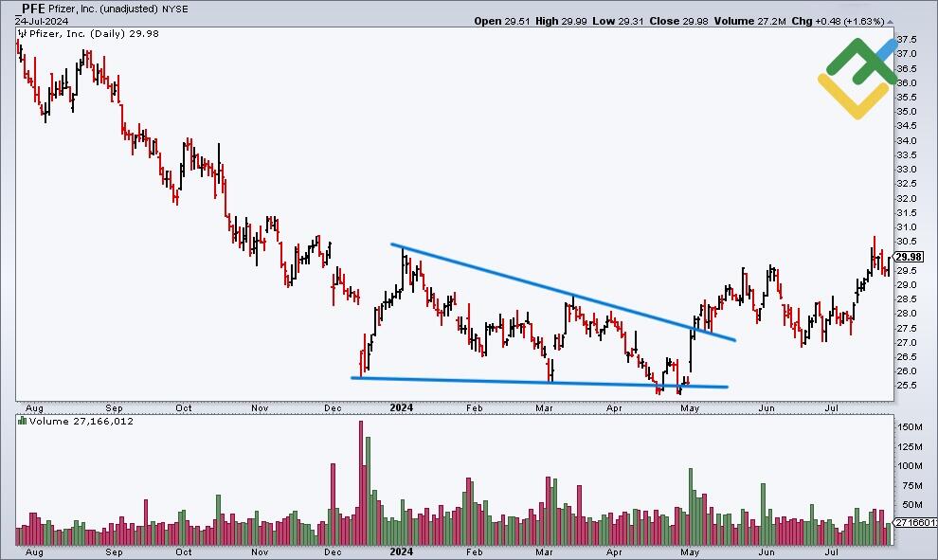Click the lower blue support trendline
Image resolution: width=938 pixels, height=560 pixels.
tap(540, 382)
